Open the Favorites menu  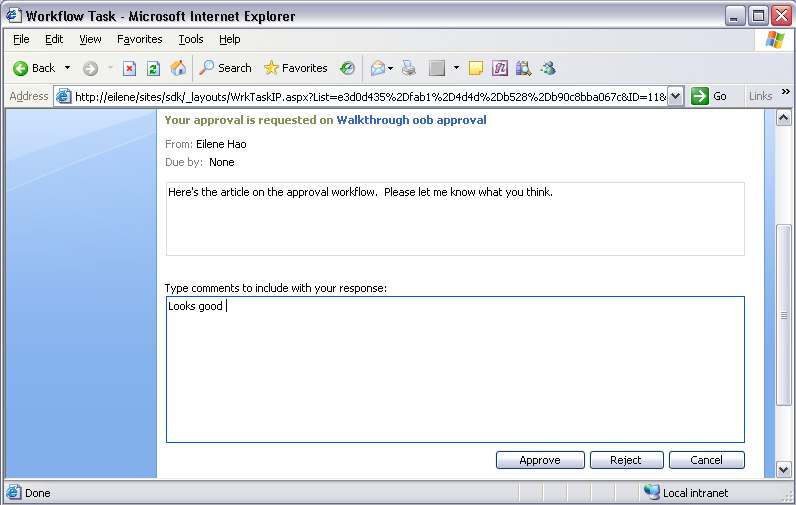[x=140, y=39]
